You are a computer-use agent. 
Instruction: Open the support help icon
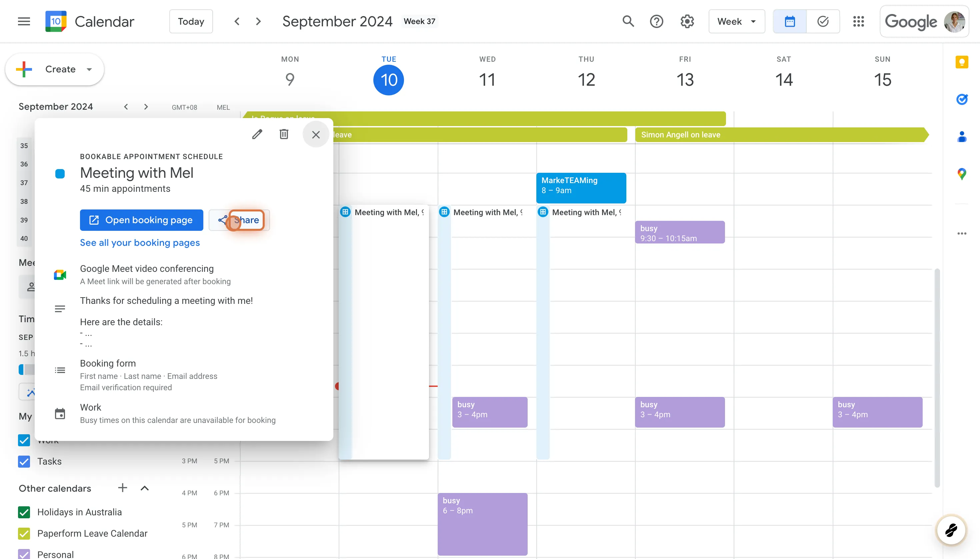657,21
